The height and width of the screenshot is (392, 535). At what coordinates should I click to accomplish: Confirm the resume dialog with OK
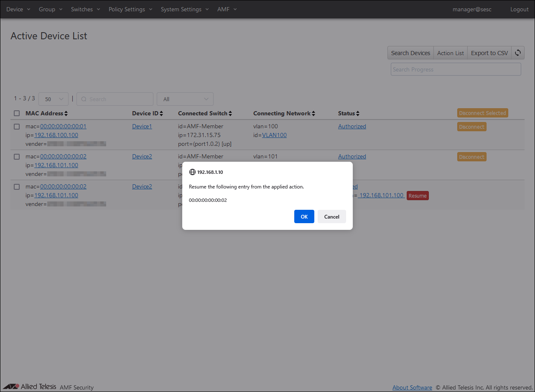tap(304, 216)
